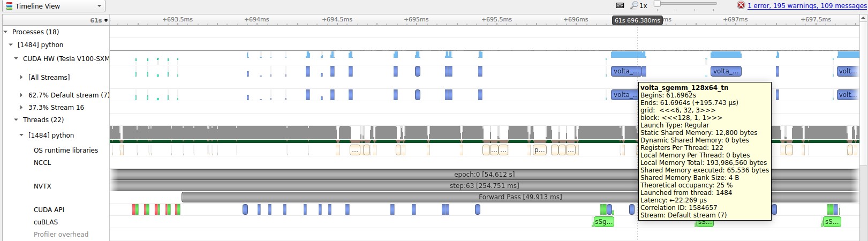
Task: Click the 61s 696.380ms time cursor label
Action: click(637, 20)
